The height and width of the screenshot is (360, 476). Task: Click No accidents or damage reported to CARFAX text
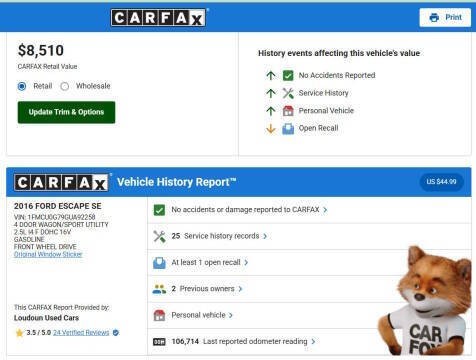click(245, 210)
